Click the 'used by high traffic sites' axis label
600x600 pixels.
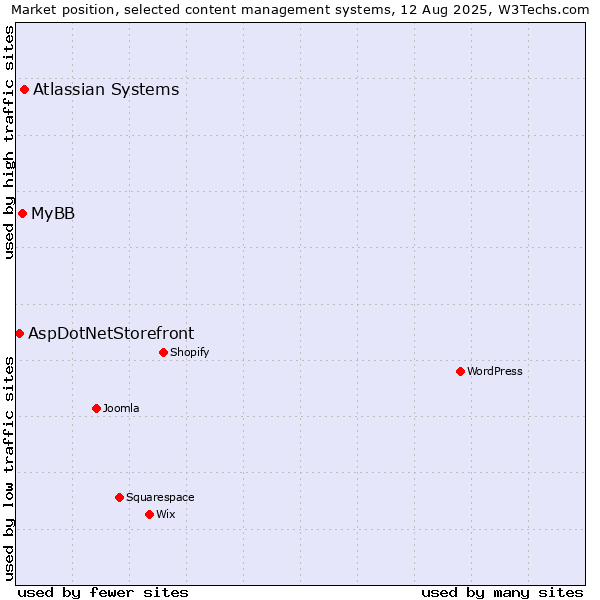(x=8, y=142)
